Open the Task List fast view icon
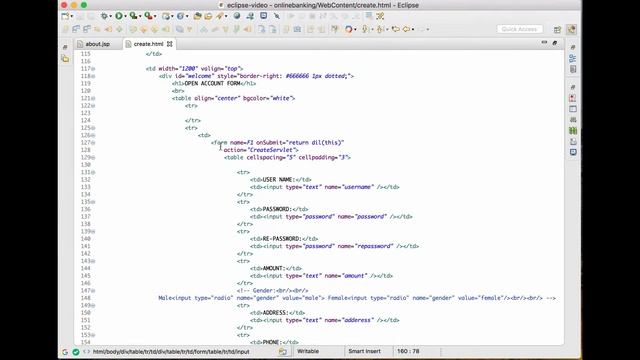This screenshot has height=360, width=640. point(573,69)
